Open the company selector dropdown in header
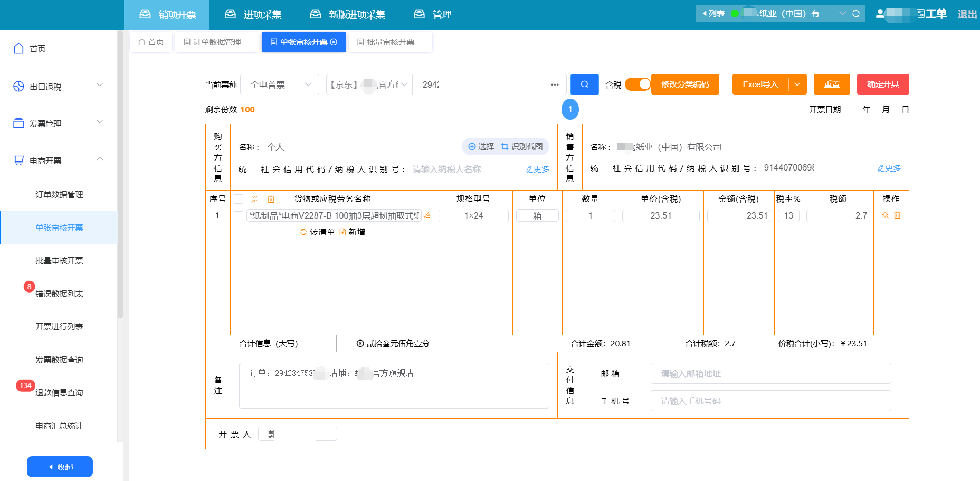The width and height of the screenshot is (980, 481). point(843,14)
